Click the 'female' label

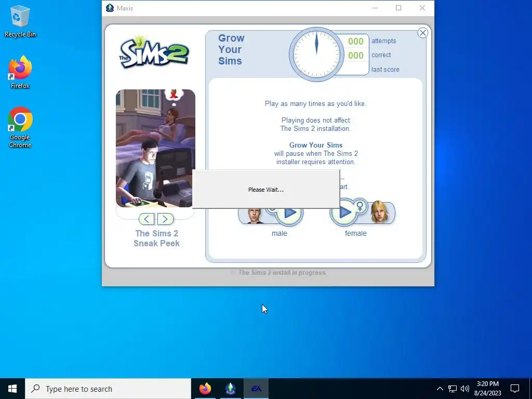tap(355, 233)
